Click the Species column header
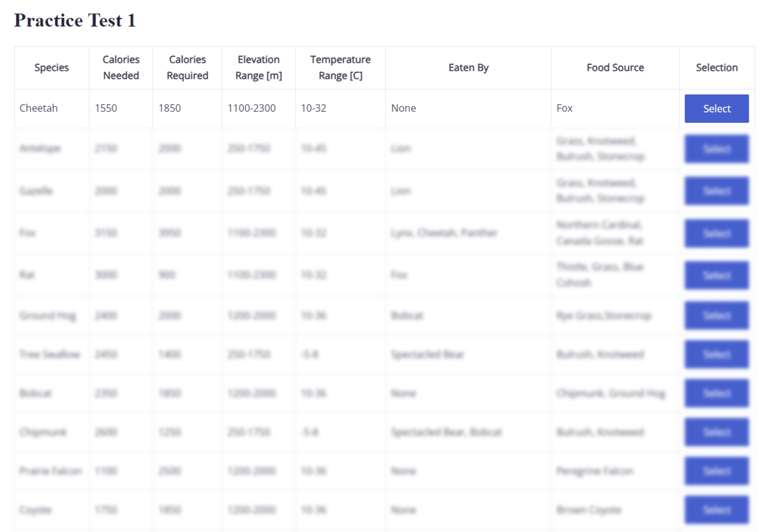Image resolution: width=770 pixels, height=532 pixels. pyautogui.click(x=52, y=68)
